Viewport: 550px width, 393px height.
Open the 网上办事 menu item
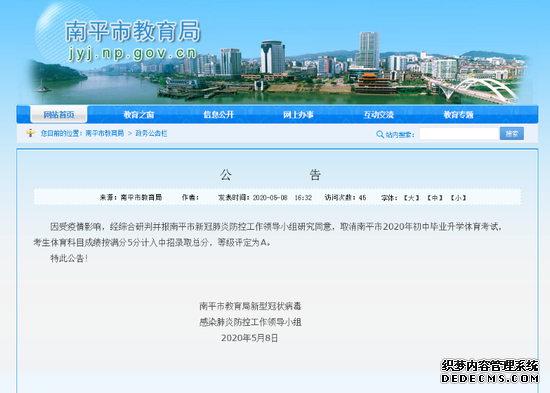(299, 115)
